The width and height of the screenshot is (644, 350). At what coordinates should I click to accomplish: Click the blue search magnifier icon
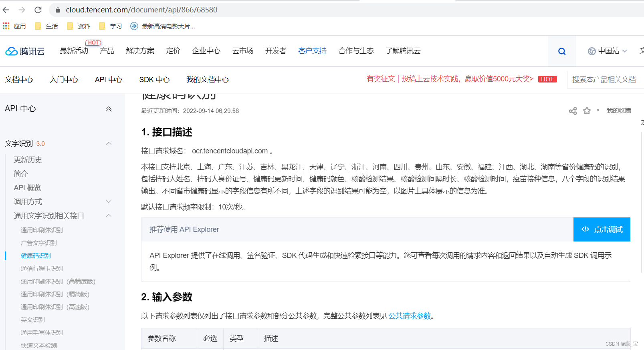[x=562, y=51]
